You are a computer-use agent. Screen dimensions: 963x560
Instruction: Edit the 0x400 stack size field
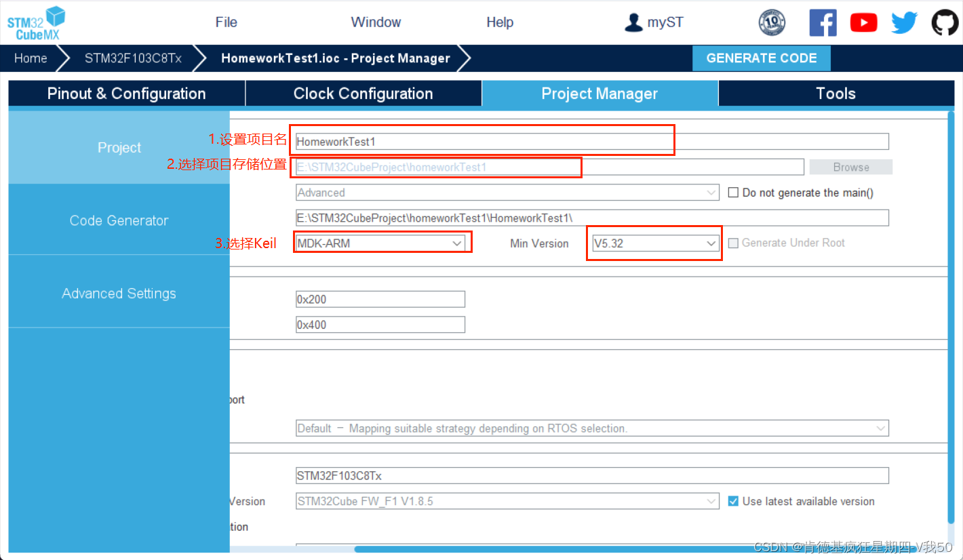coord(380,325)
